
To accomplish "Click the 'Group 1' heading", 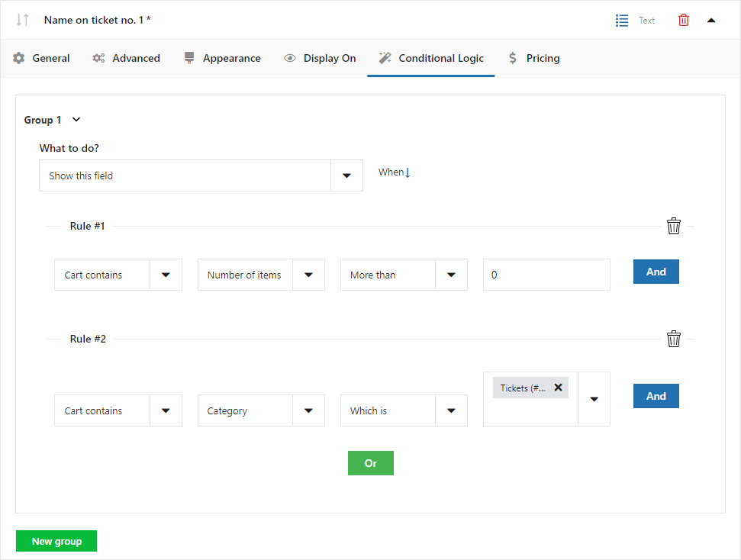I will 43,120.
